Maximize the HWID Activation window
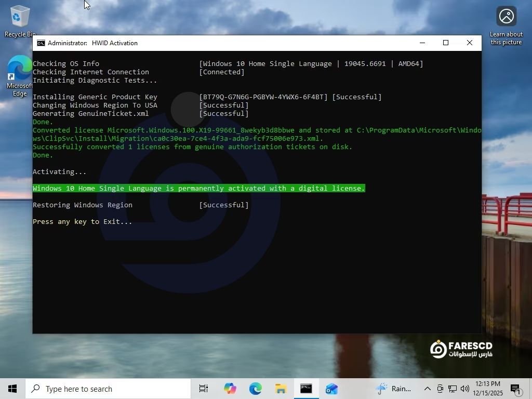 (x=445, y=43)
